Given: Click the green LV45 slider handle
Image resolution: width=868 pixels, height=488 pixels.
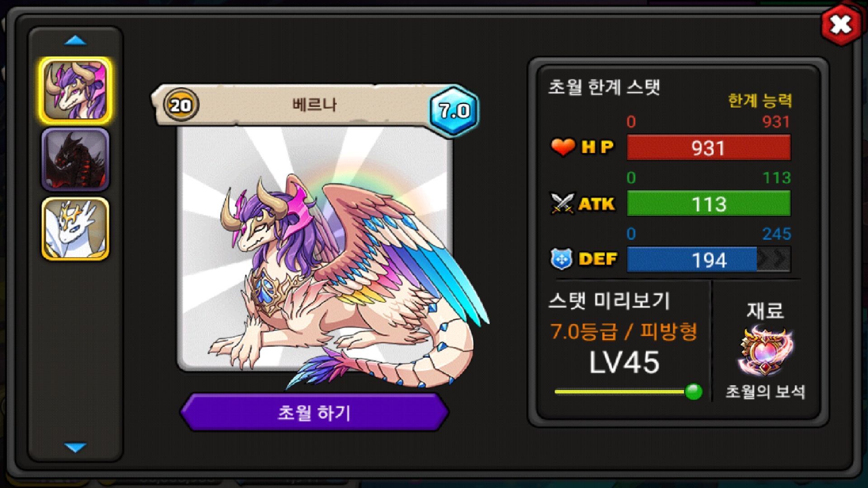Looking at the screenshot, I should click(693, 391).
